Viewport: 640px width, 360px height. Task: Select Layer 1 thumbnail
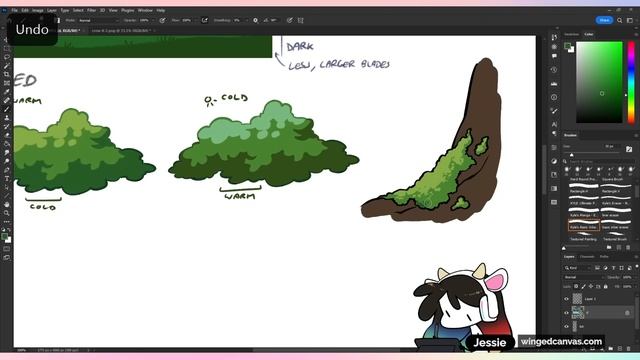[577, 299]
